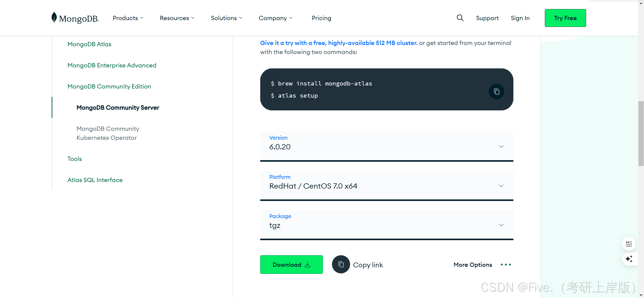Screen dimensions: 644x298
Task: Click the sparkle AI assistant icon
Action: click(x=629, y=259)
